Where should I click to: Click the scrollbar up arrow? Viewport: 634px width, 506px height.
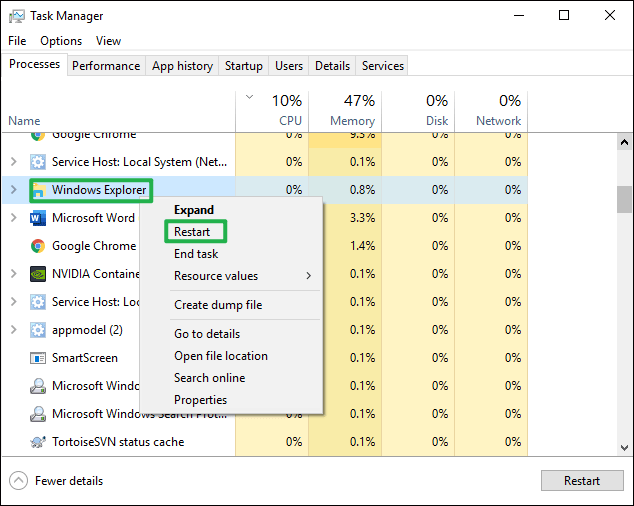click(624, 142)
